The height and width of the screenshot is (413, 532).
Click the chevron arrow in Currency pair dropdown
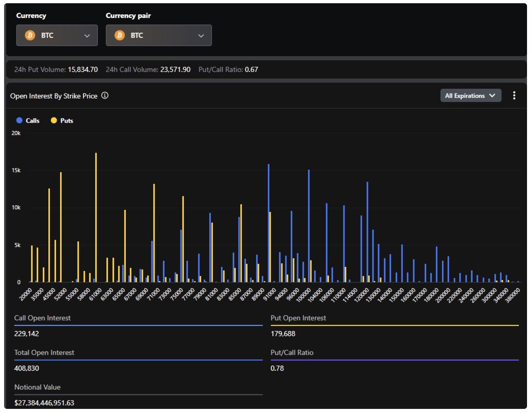tap(201, 36)
